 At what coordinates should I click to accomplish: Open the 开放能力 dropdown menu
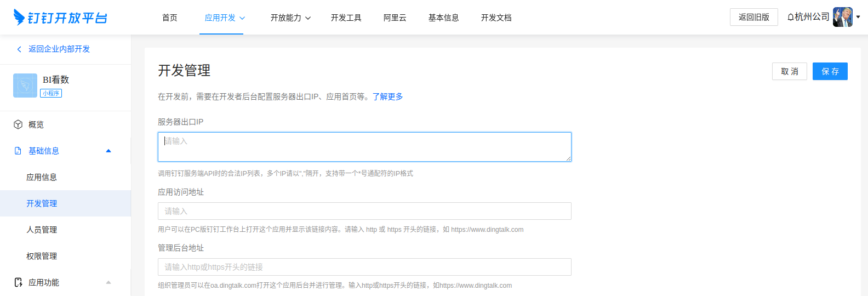click(x=290, y=18)
